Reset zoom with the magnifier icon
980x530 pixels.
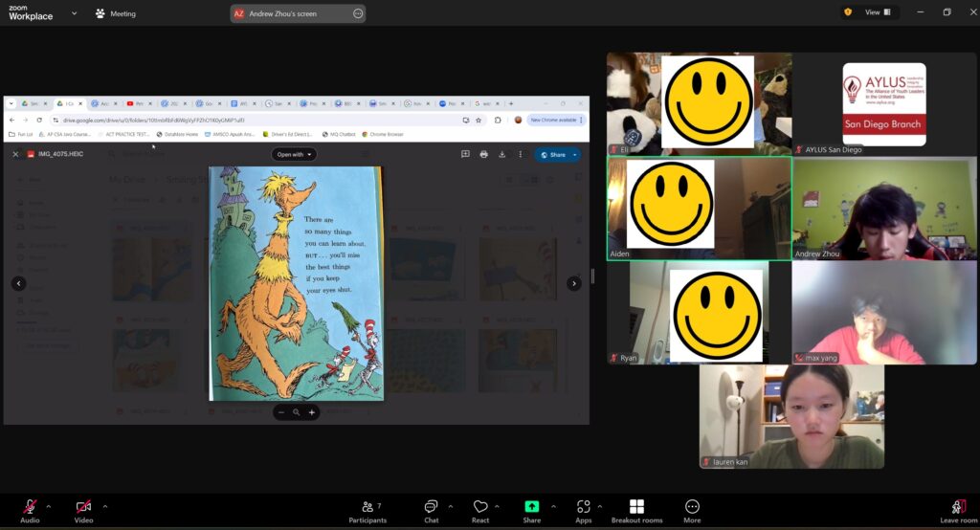[297, 412]
